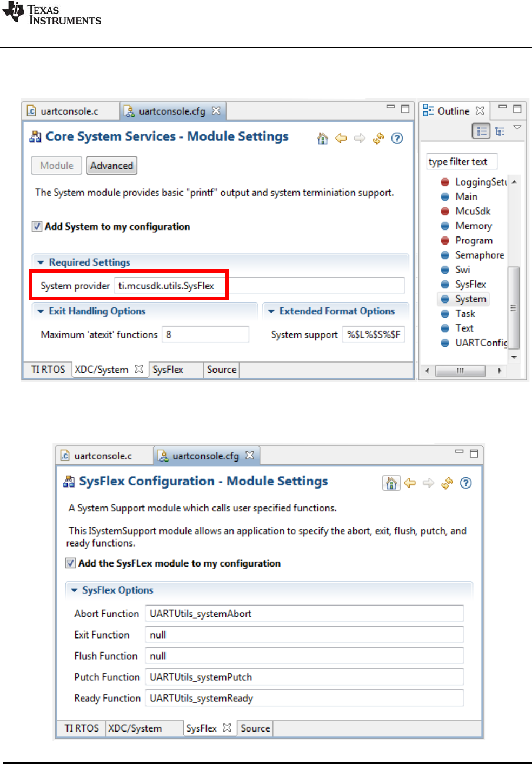Viewport: 532px width, 770px height.
Task: Select LoggingSetup in the Outline list
Action: click(x=475, y=182)
